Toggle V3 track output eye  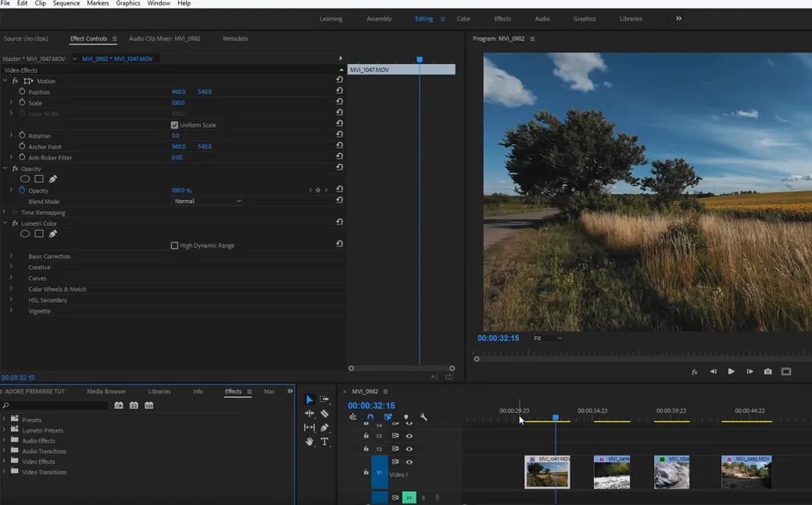409,435
